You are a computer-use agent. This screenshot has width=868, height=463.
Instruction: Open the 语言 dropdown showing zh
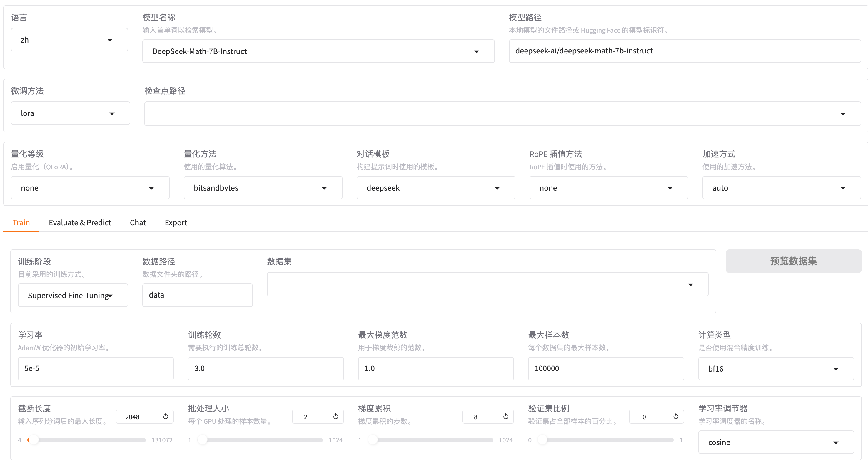tap(69, 40)
